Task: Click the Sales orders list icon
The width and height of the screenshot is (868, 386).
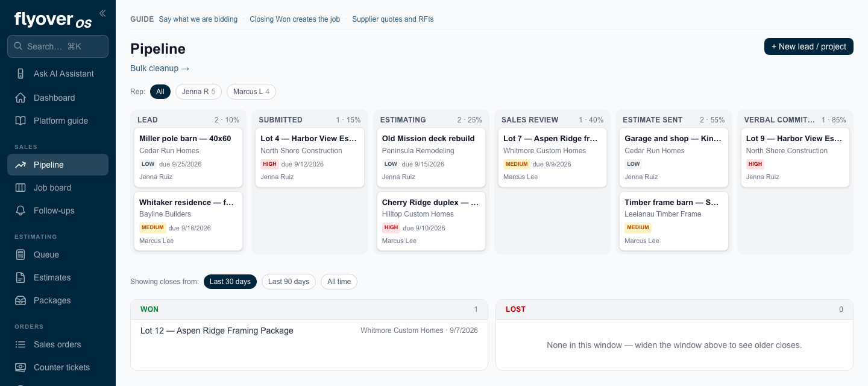Action: coord(20,344)
